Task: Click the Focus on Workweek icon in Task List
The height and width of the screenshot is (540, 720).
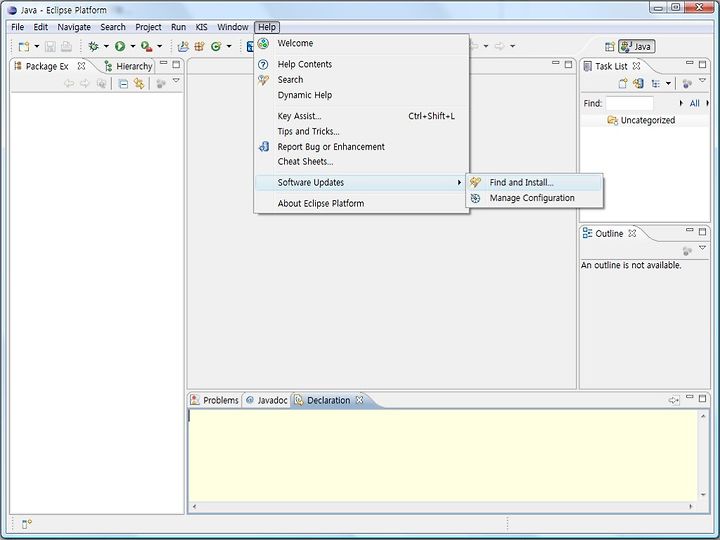Action: pyautogui.click(x=687, y=84)
